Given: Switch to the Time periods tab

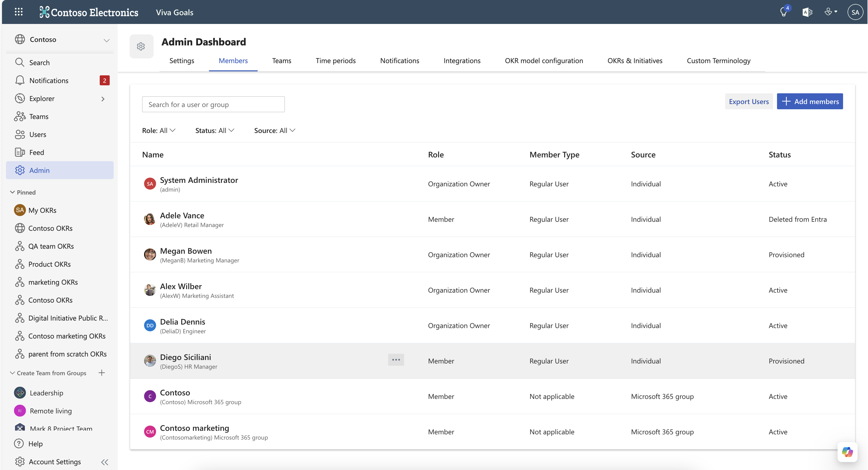Looking at the screenshot, I should pyautogui.click(x=336, y=60).
